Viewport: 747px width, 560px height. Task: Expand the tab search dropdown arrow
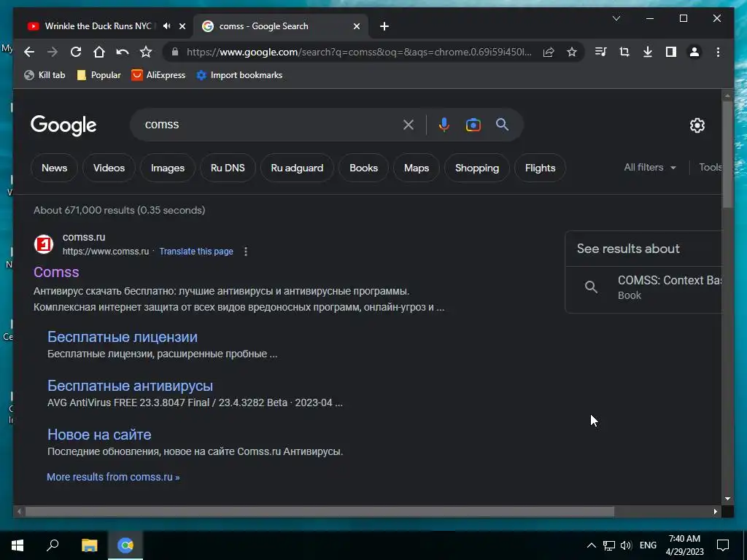(616, 18)
